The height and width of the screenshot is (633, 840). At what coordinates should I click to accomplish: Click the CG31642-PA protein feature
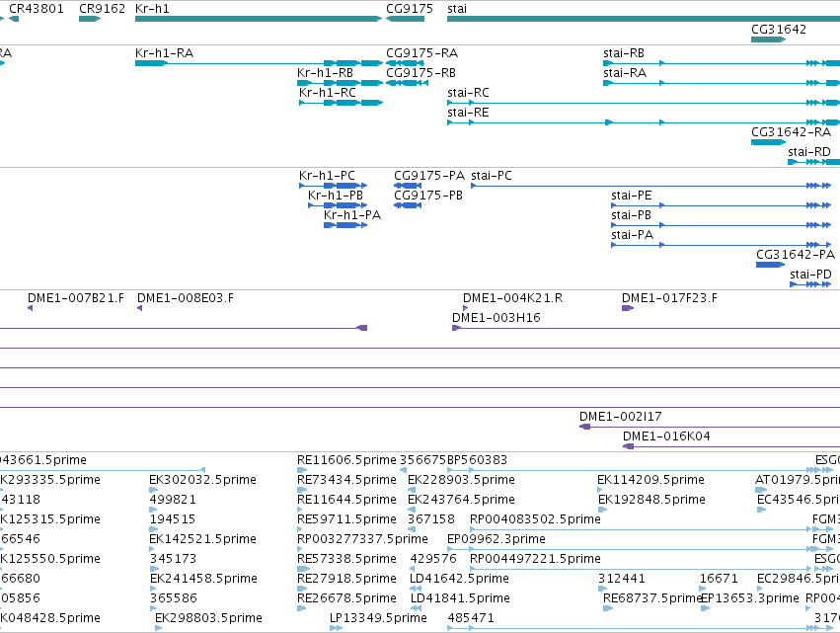coord(770,265)
